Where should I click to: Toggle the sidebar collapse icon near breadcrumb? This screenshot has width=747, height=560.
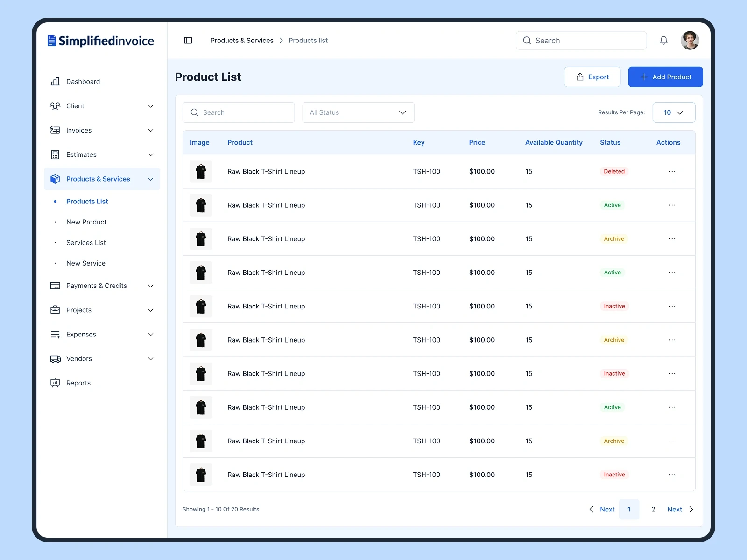188,41
